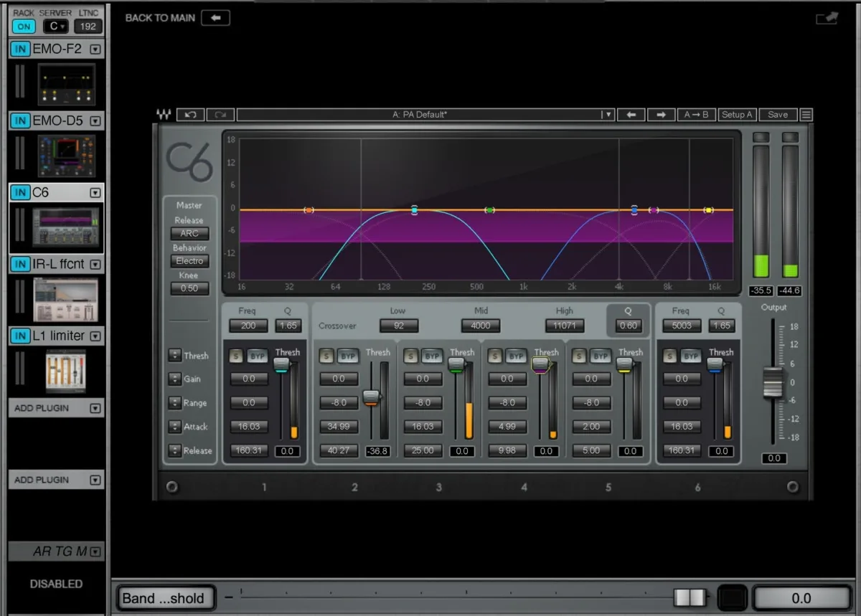Click the back arrow next to BACK TO MAIN

215,18
